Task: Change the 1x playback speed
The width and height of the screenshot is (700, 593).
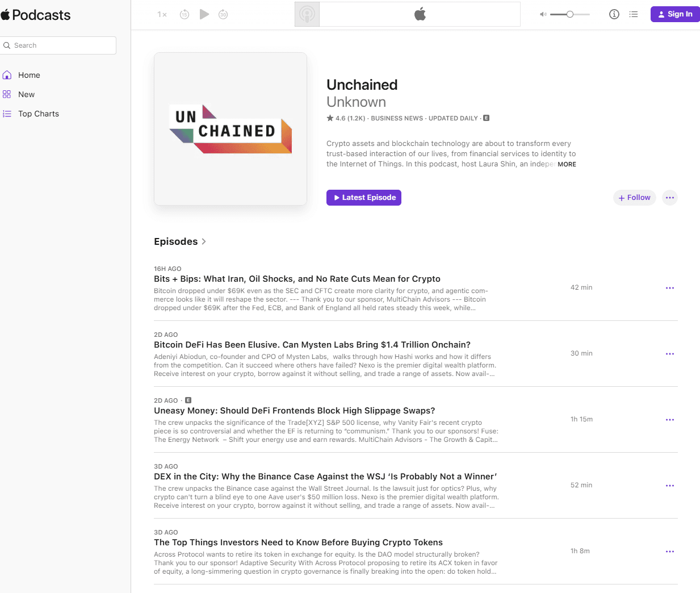Action: [162, 15]
